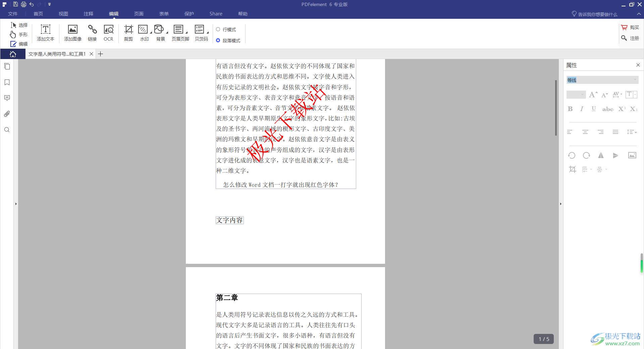Switch to the 表单 (Form) tab
Viewport: 644px width, 349px height.
(x=164, y=14)
